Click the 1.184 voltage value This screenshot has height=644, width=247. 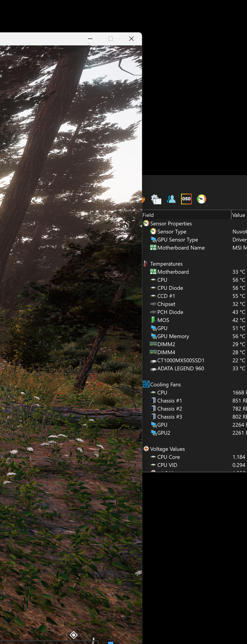point(239,457)
